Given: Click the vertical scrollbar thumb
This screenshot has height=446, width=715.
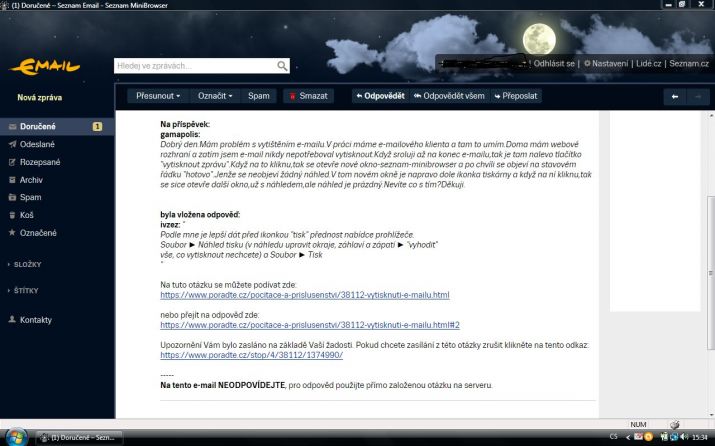Looking at the screenshot, I should click(710, 273).
